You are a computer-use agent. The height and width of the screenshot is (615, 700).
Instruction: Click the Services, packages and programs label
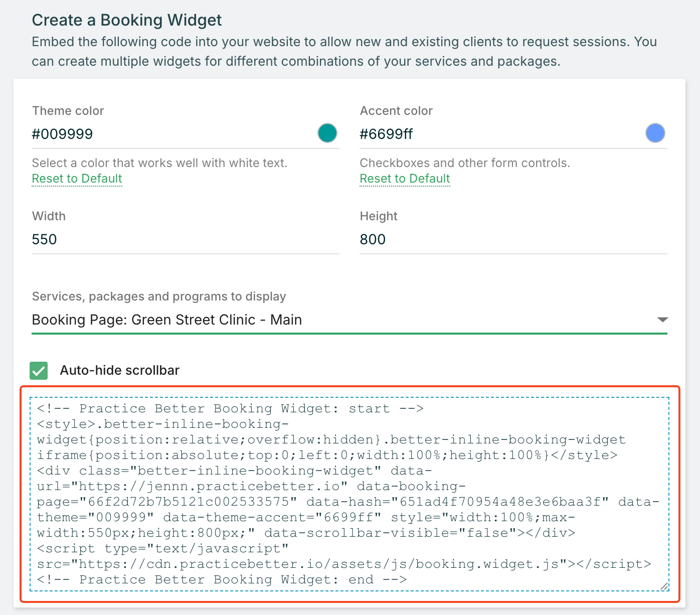click(x=158, y=296)
